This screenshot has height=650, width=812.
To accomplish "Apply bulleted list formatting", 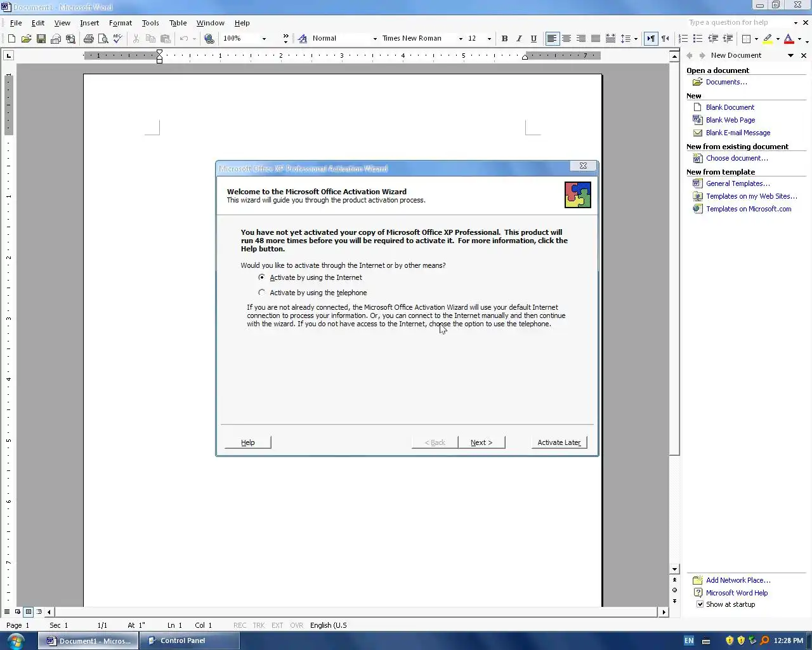I will coord(698,39).
